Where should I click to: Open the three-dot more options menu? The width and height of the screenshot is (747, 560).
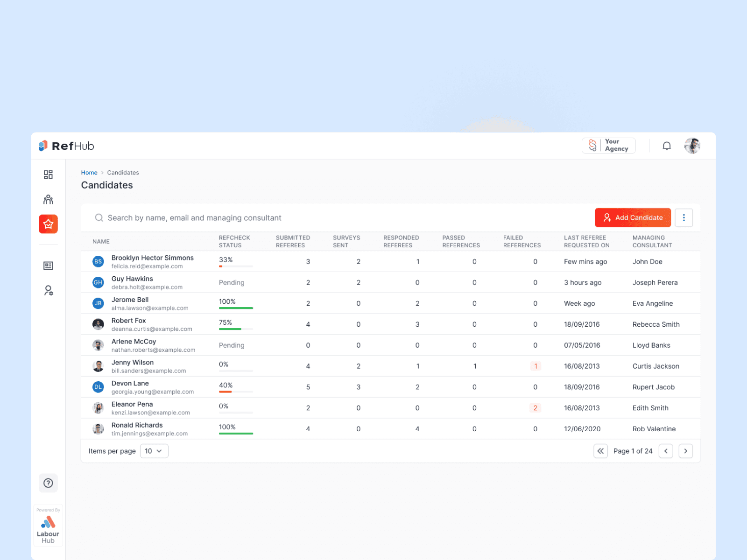(684, 217)
